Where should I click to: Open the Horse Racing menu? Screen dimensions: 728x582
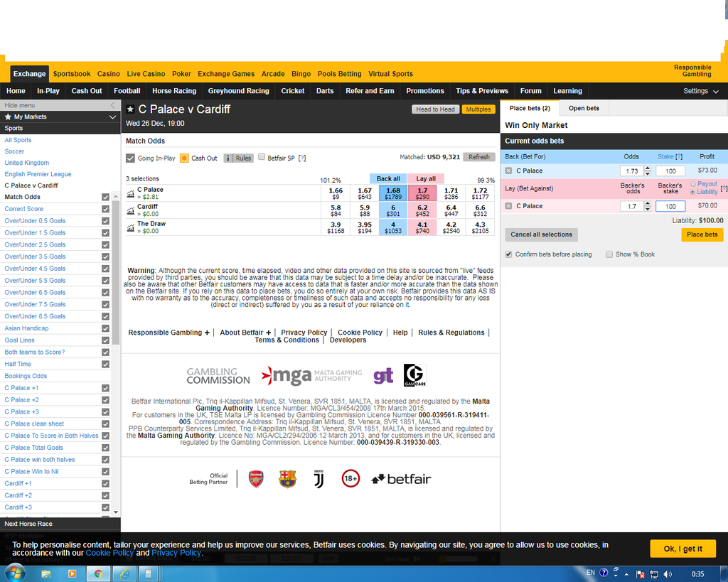click(x=174, y=91)
